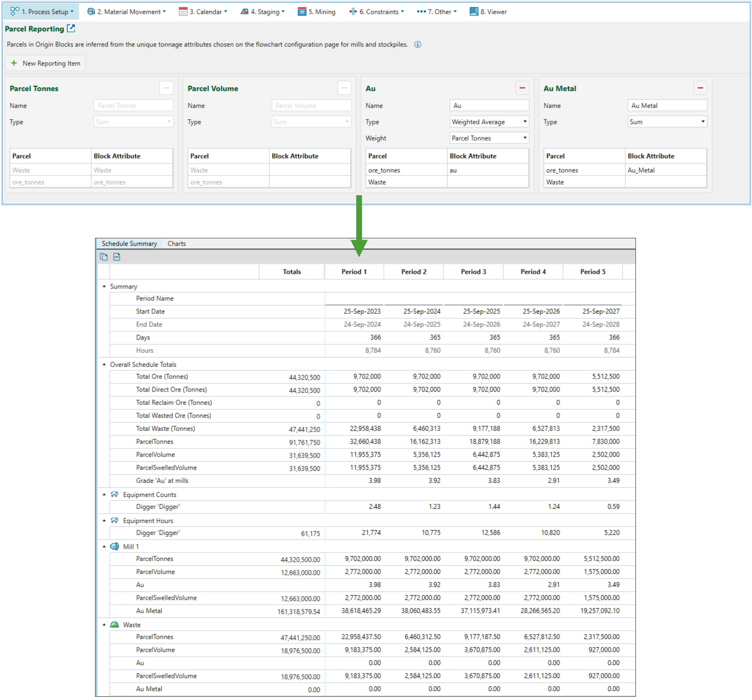Click the Au Metal name input field
Screen dimensions: 752x700
click(667, 106)
